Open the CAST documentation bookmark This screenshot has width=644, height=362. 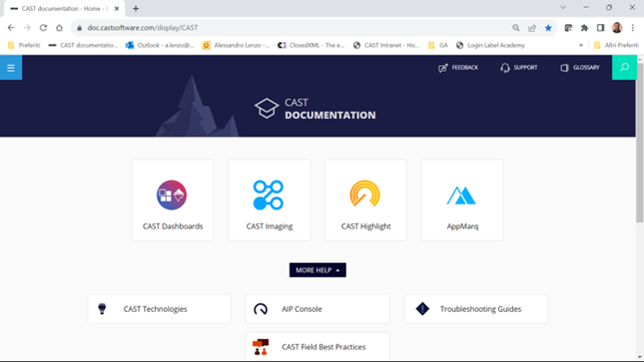click(83, 45)
